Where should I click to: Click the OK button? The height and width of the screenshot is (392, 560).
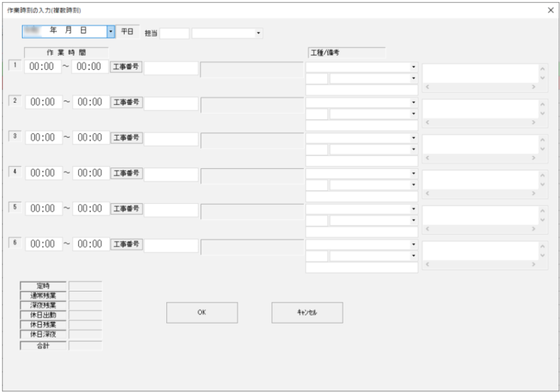[x=202, y=312]
